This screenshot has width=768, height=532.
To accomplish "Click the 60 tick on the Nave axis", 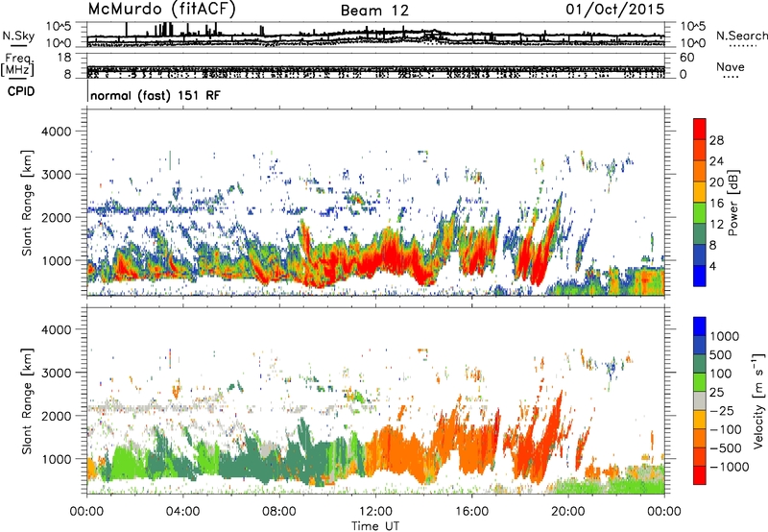I will coord(686,58).
